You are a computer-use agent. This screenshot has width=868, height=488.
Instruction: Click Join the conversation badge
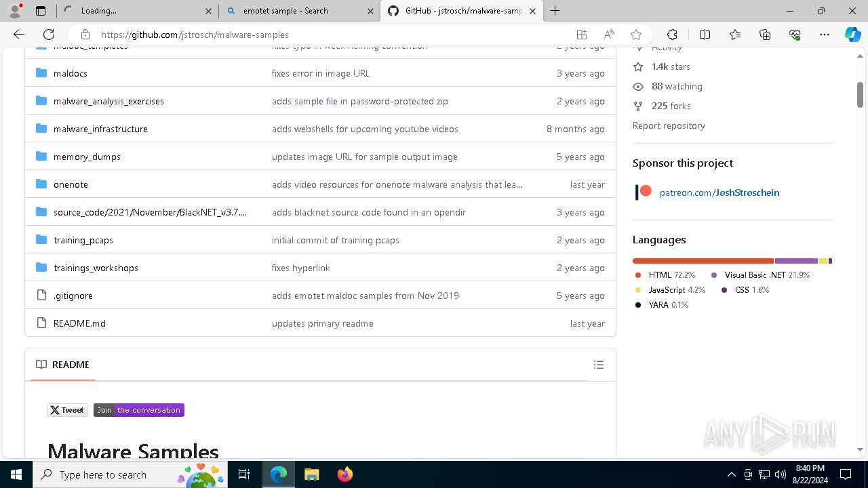(139, 410)
